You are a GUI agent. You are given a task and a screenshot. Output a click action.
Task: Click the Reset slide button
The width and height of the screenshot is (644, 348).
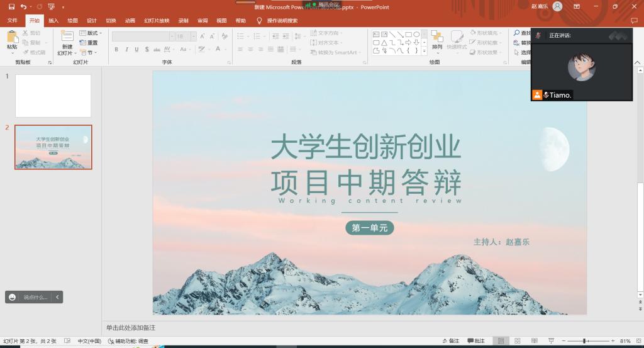[x=89, y=43]
